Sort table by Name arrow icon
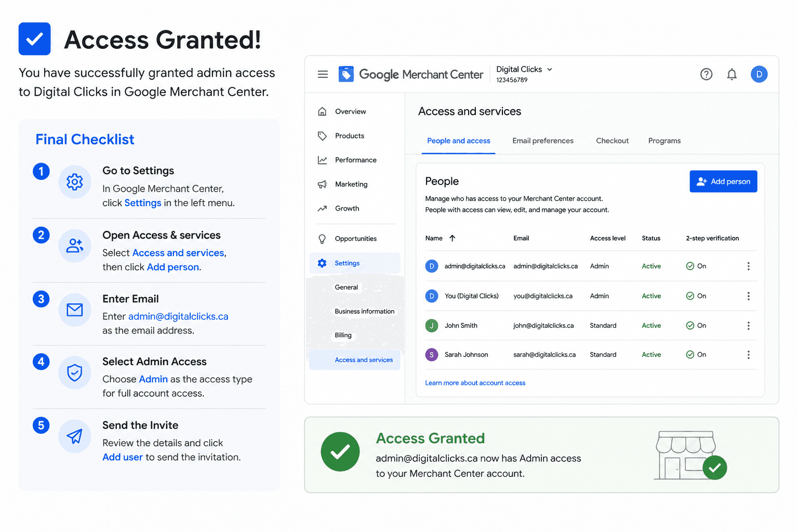This screenshot has width=798, height=532. tap(453, 238)
